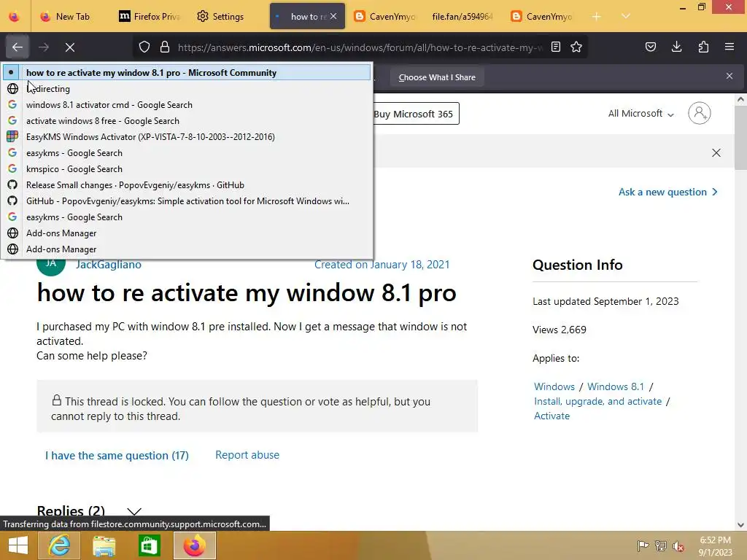747x560 pixels.
Task: Open File Explorer from the taskbar
Action: [x=104, y=545]
